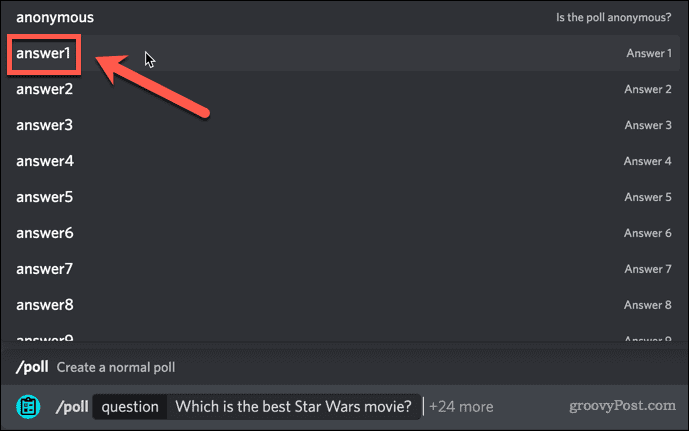This screenshot has width=689, height=431.
Task: Click the question parameter tag
Action: pos(130,407)
